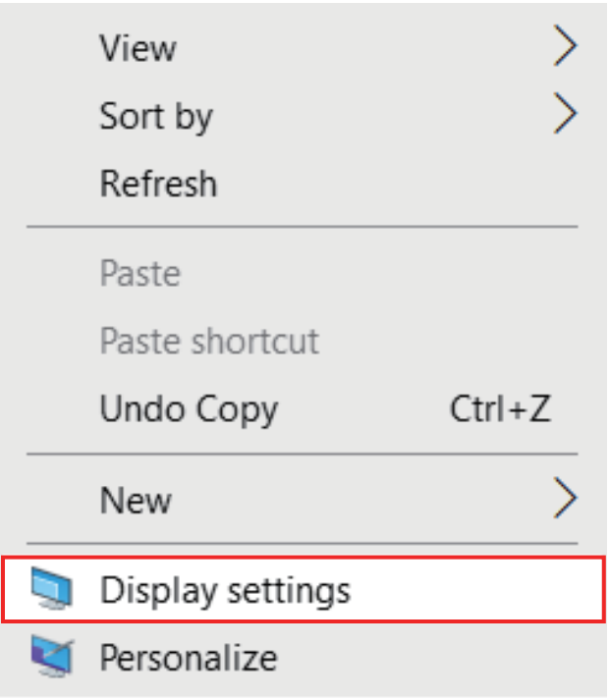
Task: Expand the New submenu arrow
Action: (x=564, y=499)
